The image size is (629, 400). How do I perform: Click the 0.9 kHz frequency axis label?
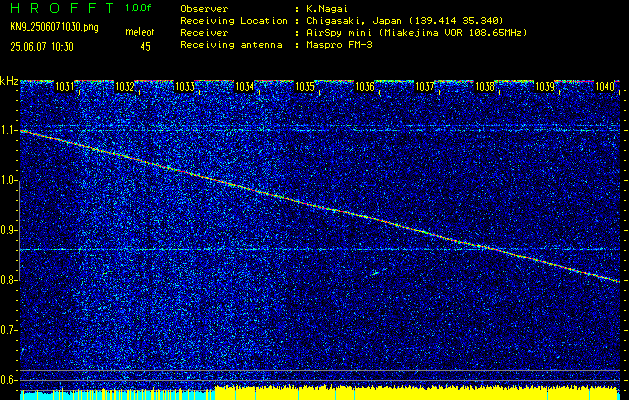pyautogui.click(x=8, y=230)
